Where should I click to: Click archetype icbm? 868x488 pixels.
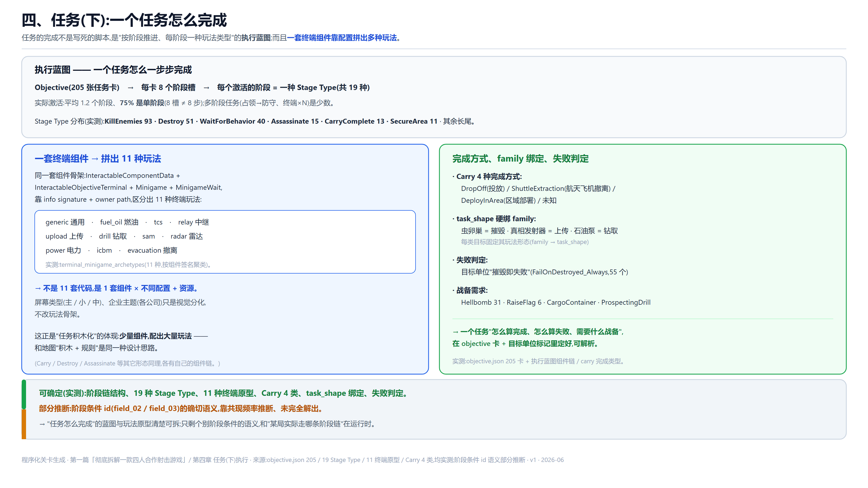click(x=104, y=251)
